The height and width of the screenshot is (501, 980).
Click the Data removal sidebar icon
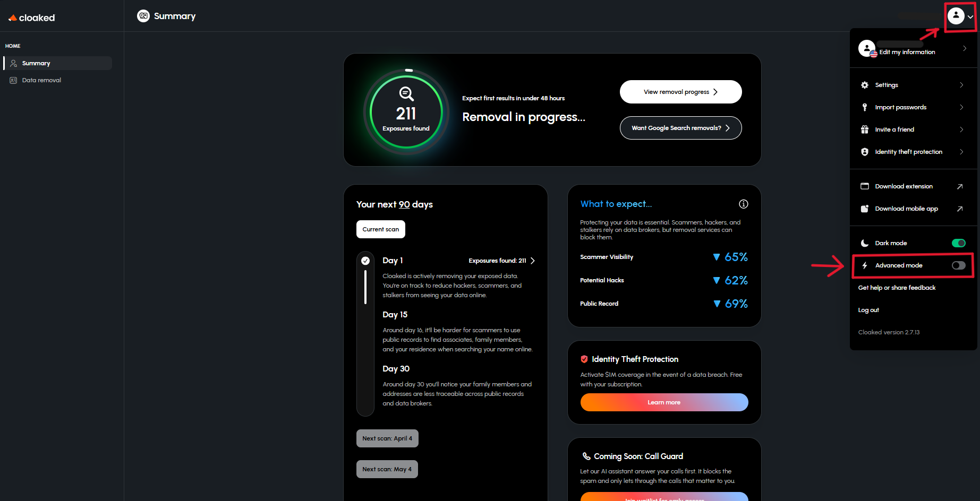(14, 80)
